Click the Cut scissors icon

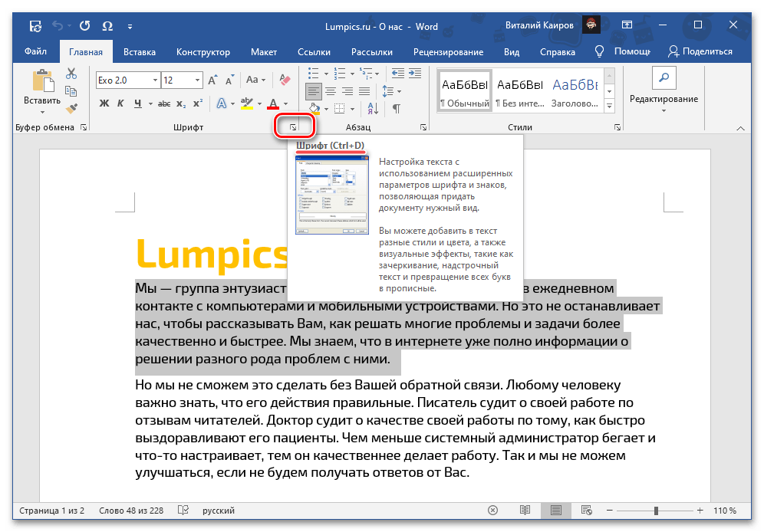[x=71, y=74]
